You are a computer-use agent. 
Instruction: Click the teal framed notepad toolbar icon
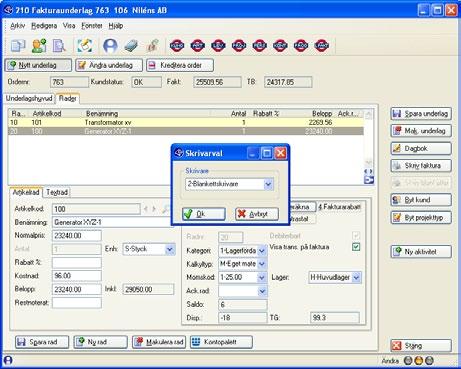[x=85, y=45]
